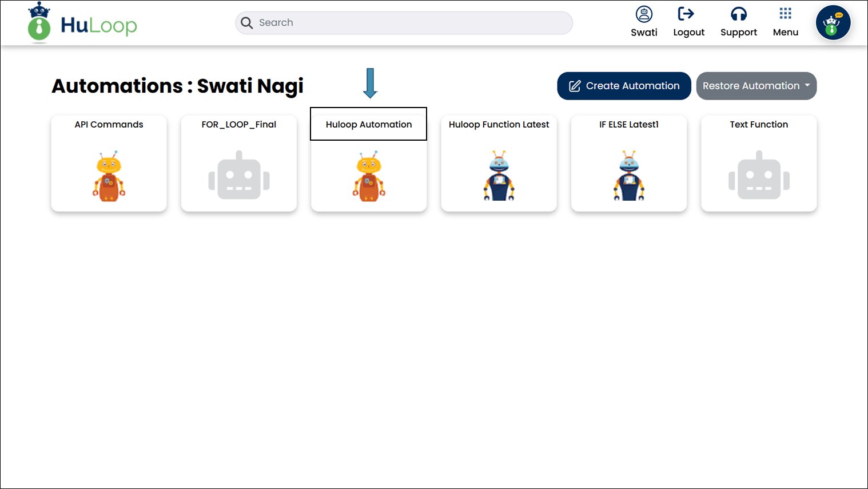Viewport: 868px width, 489px height.
Task: Open the Swati user profile icon
Action: coord(644,14)
